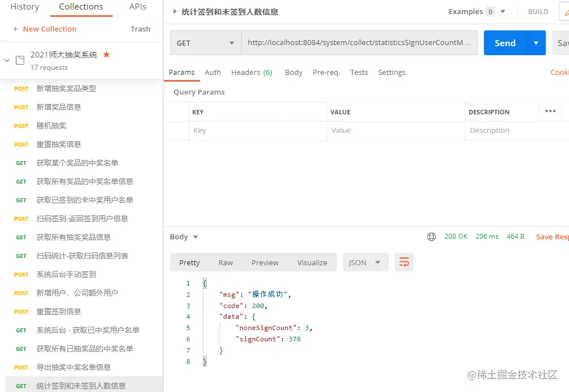The image size is (569, 392).
Task: Open the Trash link
Action: click(140, 29)
